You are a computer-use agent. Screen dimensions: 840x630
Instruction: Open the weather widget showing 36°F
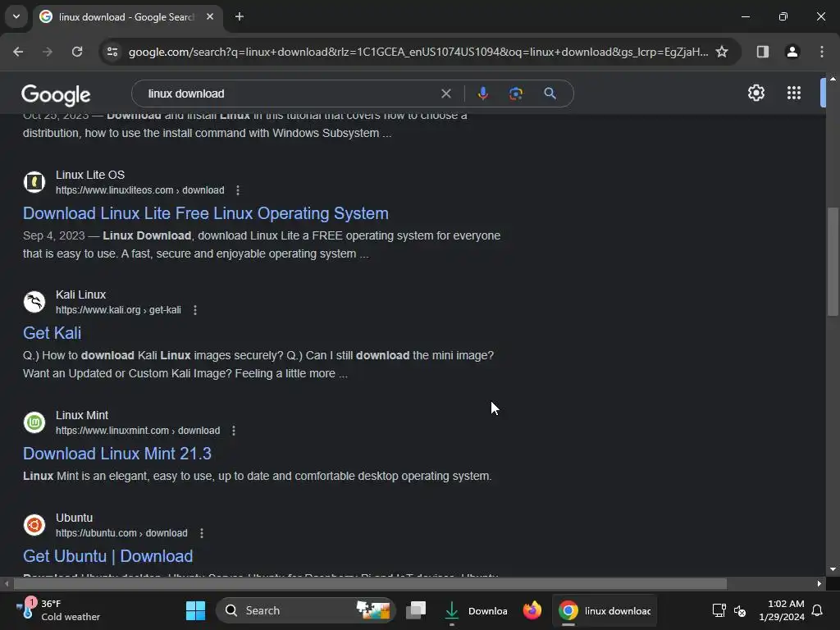pyautogui.click(x=58, y=610)
